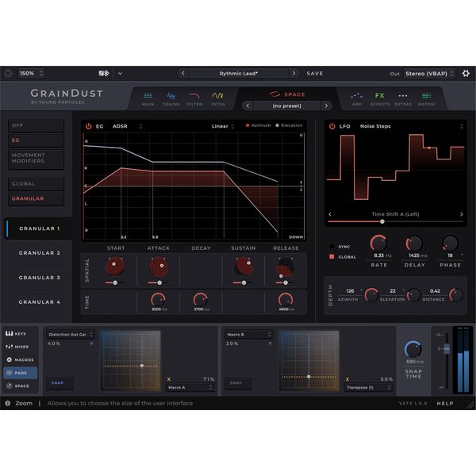Viewport: 476px width, 476px height.
Task: Click the Snap Time knob
Action: pyautogui.click(x=413, y=349)
